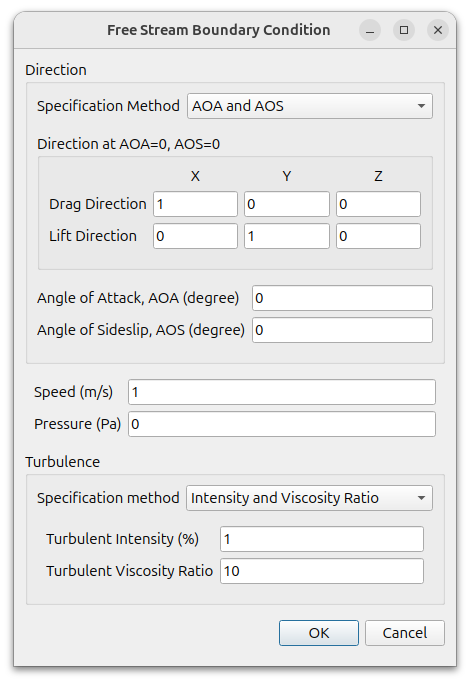The height and width of the screenshot is (683, 470).
Task: Select the Turbulent Viscosity Ratio input
Action: point(322,571)
